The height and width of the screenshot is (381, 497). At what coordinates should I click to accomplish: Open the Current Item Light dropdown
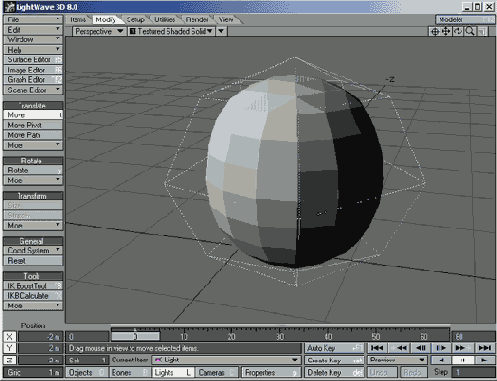[x=226, y=360]
